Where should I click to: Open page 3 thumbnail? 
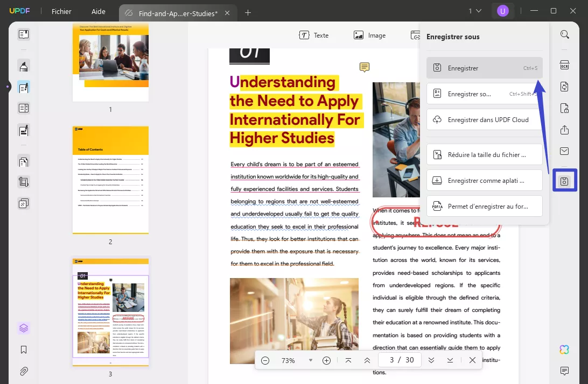[x=110, y=312]
